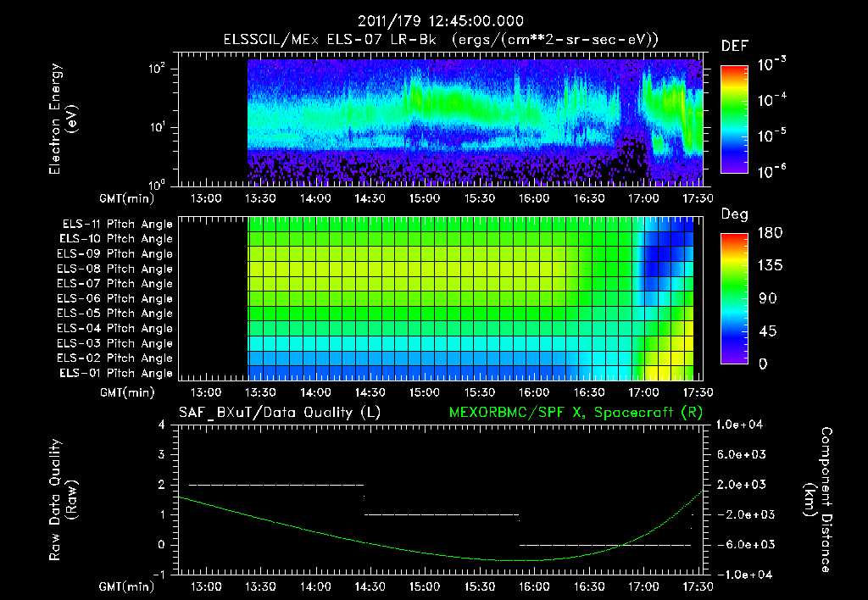Click 15:00 tick on the spectrogram time axis
Image resolution: width=868 pixels, height=600 pixels.
coord(424,198)
